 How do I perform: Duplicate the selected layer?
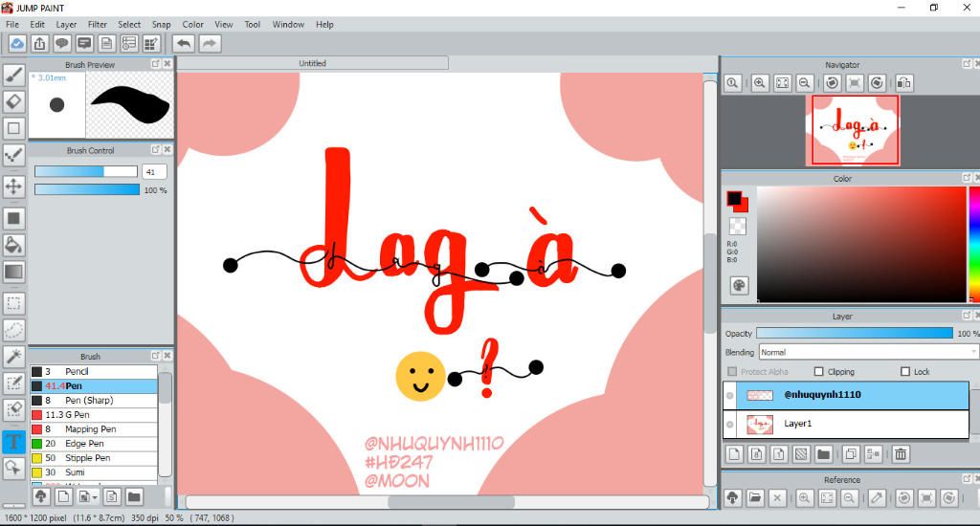(x=851, y=454)
